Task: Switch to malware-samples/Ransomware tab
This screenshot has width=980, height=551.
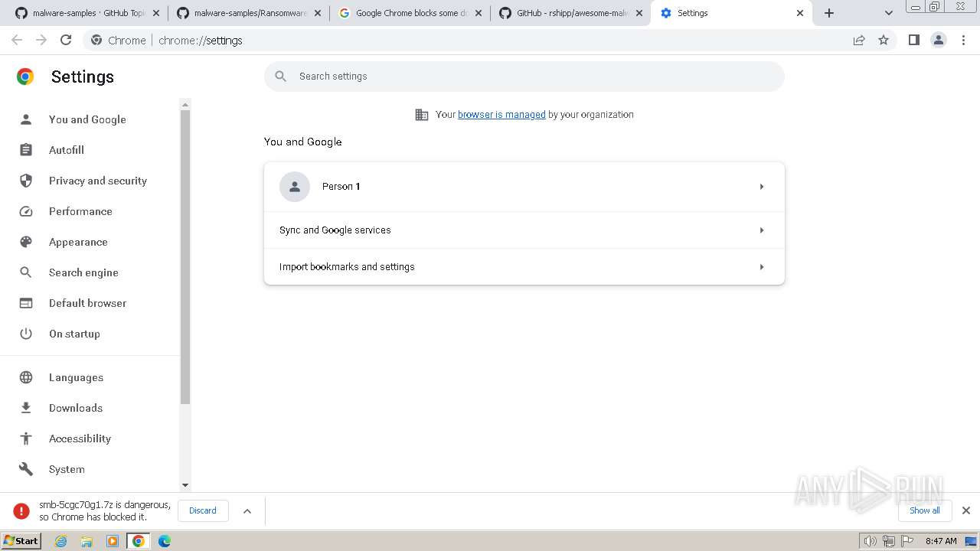Action: point(250,13)
